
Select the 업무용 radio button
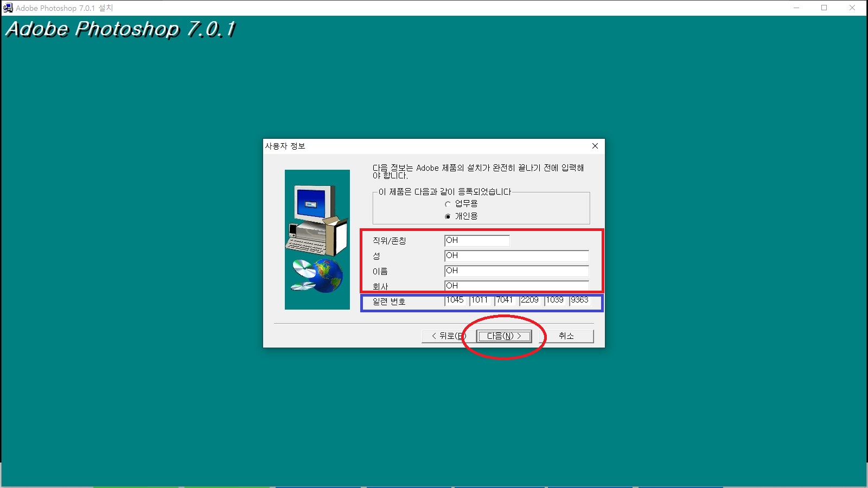point(448,204)
